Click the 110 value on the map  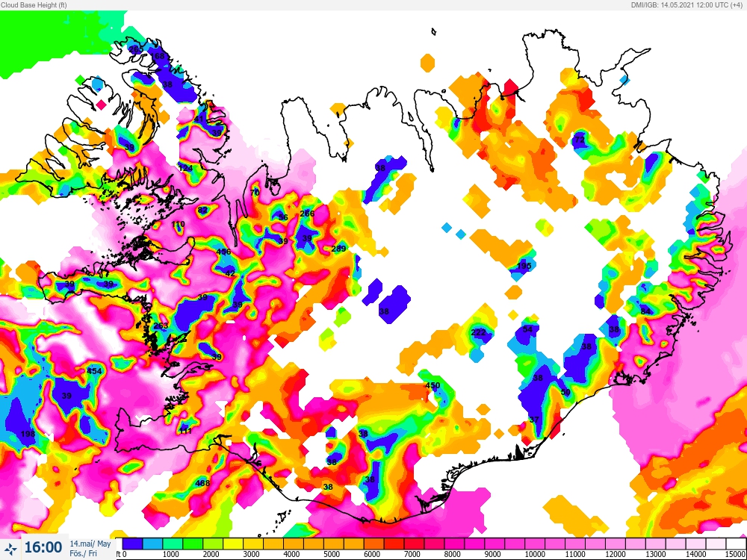178,224
